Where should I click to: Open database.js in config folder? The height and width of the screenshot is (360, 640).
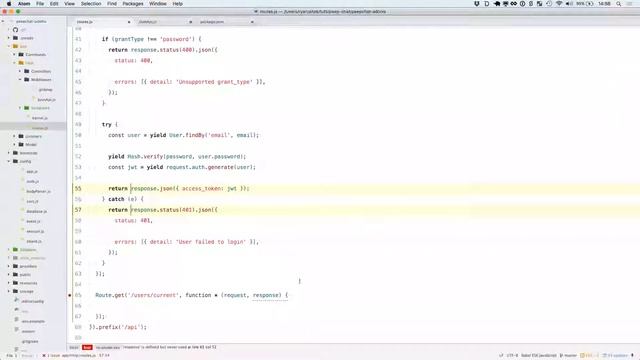[x=37, y=211]
